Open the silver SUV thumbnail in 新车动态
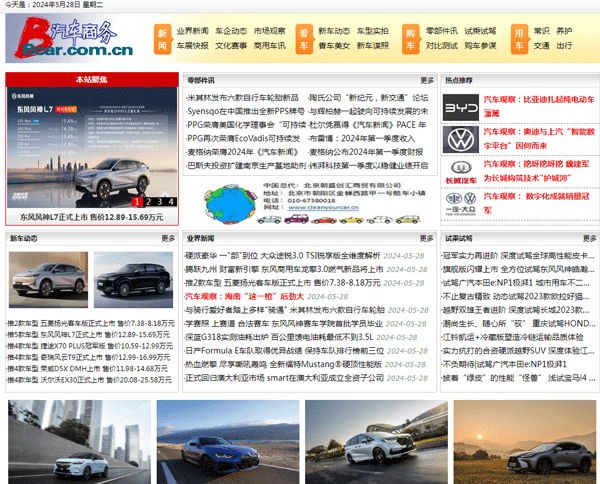Screen dimensions: 600x484 (x=49, y=280)
